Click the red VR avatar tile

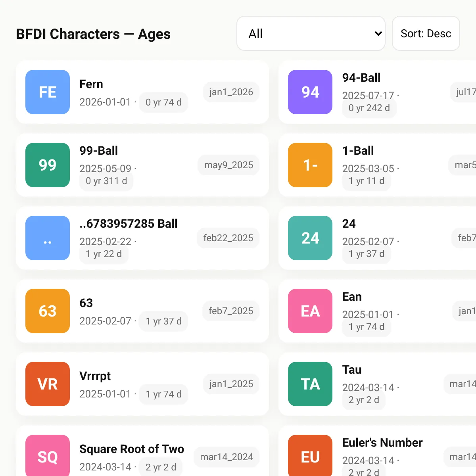[48, 384]
